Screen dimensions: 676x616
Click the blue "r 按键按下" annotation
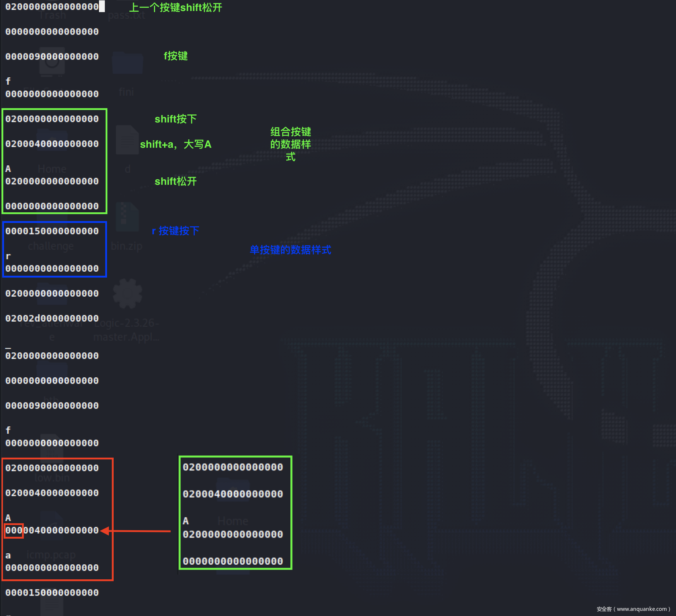click(x=175, y=231)
